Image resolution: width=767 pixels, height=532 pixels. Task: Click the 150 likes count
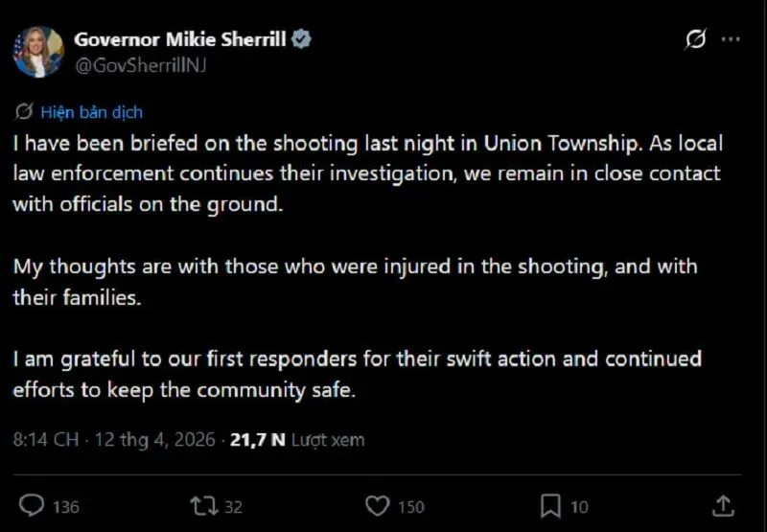tap(411, 506)
